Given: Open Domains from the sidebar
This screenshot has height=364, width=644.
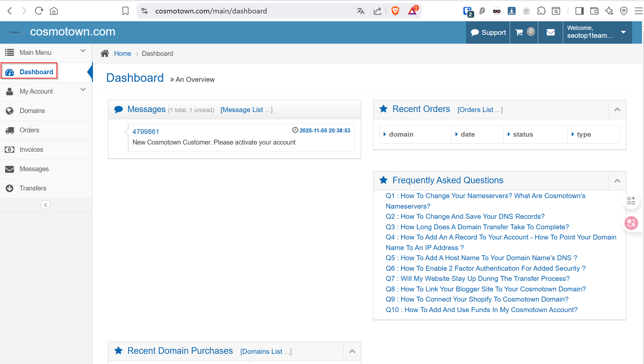Looking at the screenshot, I should point(46,111).
